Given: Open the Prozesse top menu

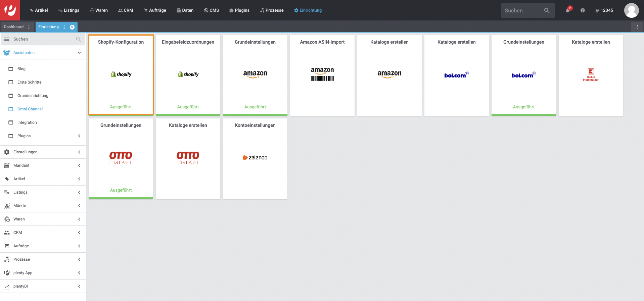Looking at the screenshot, I should pos(272,10).
